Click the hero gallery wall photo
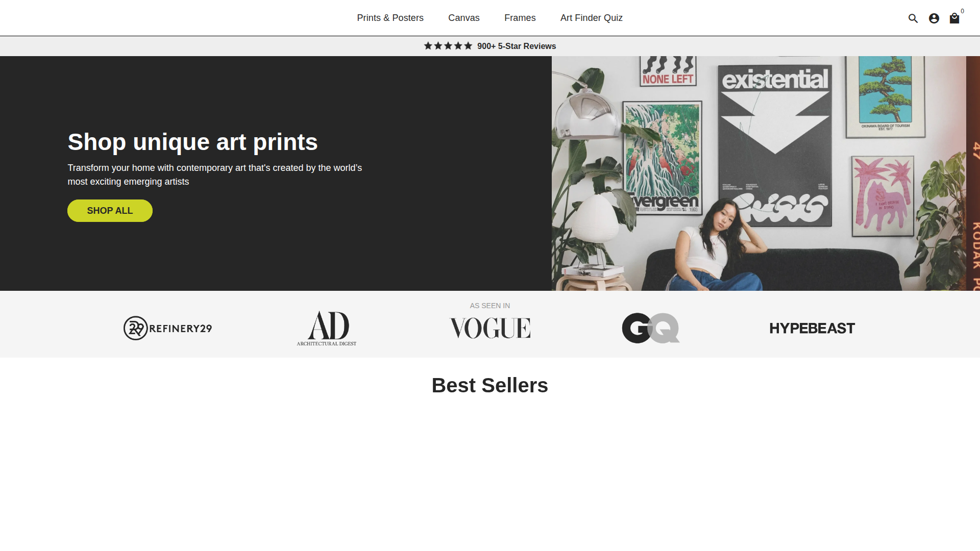 click(x=758, y=173)
